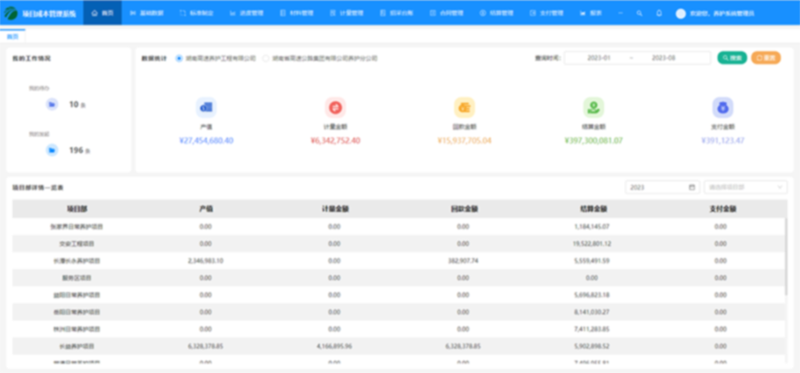Click the 10 pending count
The width and height of the screenshot is (800, 373).
pos(74,105)
